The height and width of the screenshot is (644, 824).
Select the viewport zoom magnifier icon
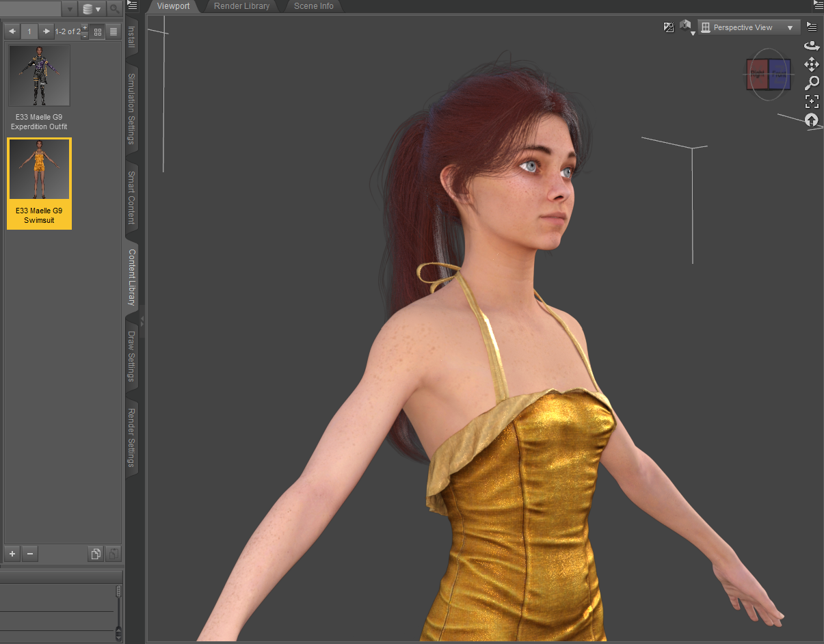pos(812,83)
